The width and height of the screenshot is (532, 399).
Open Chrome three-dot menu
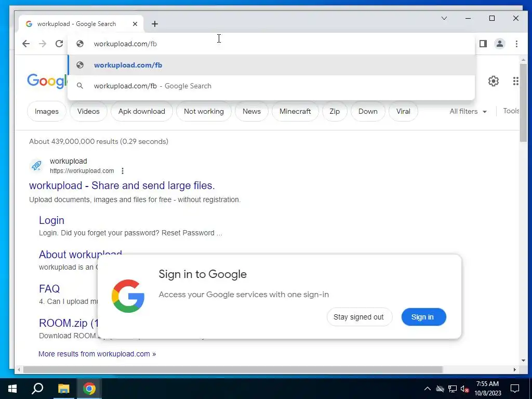click(516, 44)
